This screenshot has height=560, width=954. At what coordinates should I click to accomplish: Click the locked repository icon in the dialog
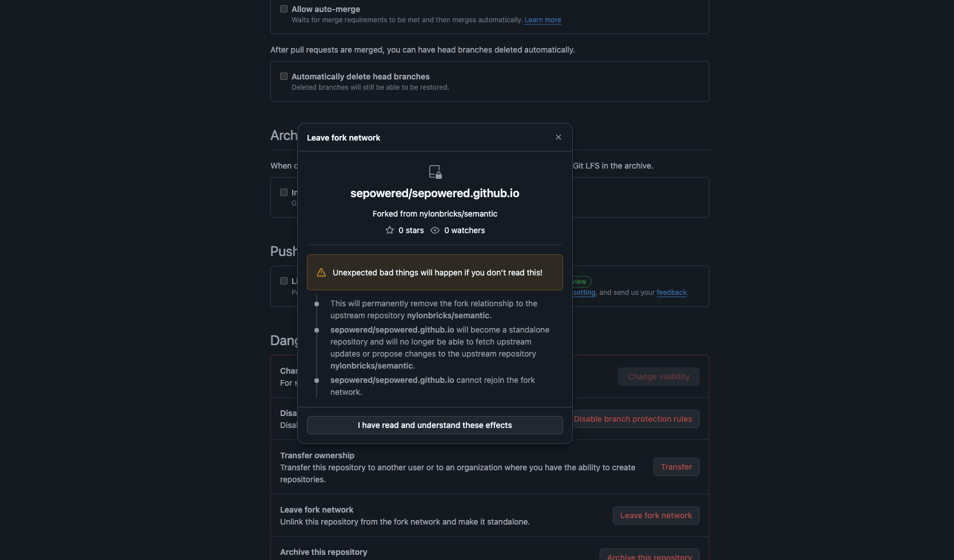click(x=434, y=171)
